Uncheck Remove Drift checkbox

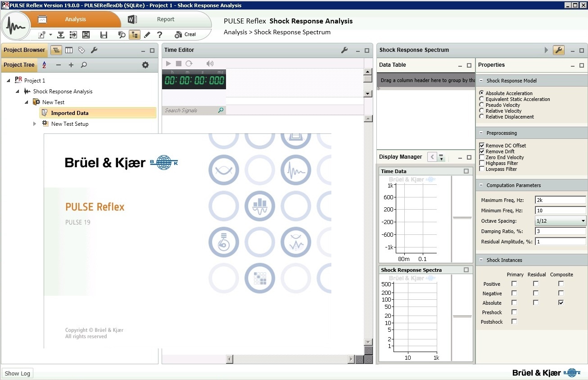[482, 151]
